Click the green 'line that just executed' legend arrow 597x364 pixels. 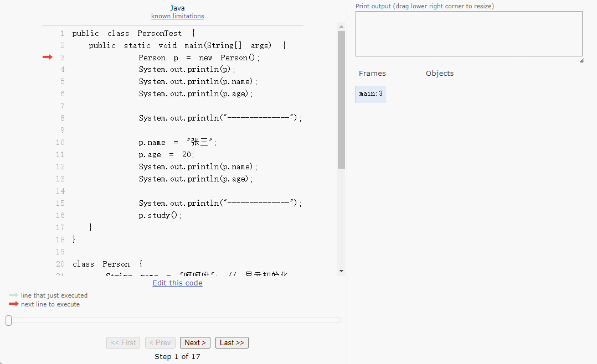[x=13, y=295]
